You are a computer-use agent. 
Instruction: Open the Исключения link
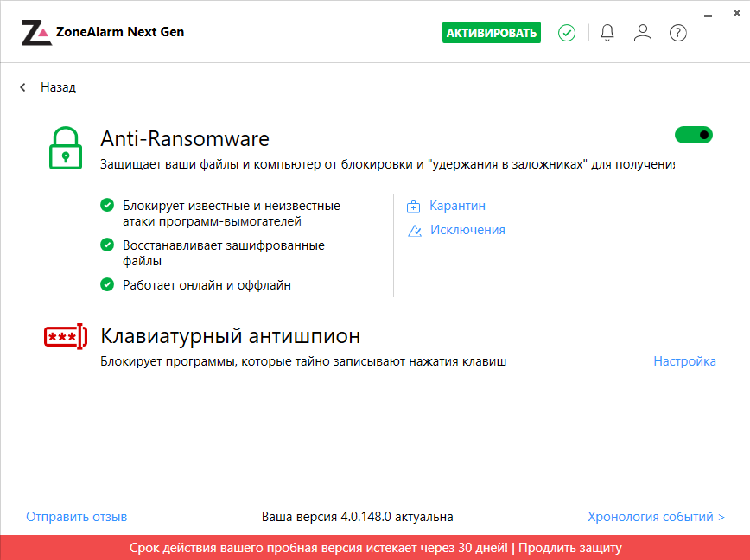(x=467, y=230)
